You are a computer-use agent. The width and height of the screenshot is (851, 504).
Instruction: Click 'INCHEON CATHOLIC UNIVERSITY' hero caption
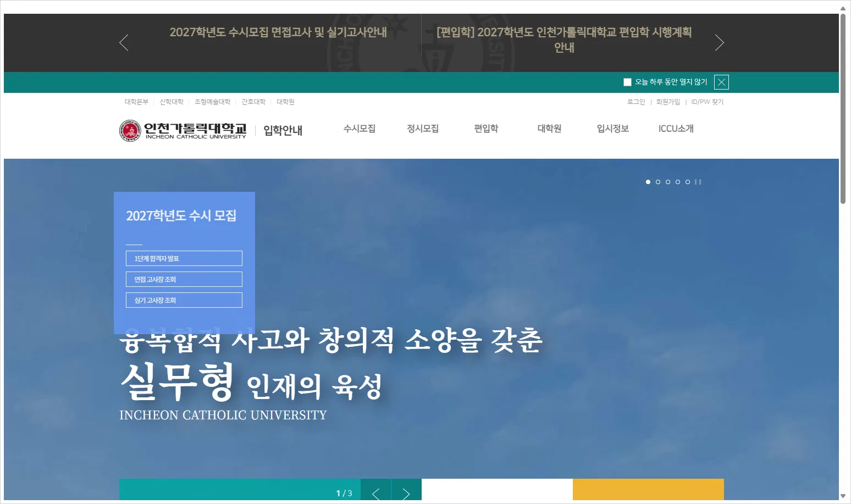click(223, 415)
